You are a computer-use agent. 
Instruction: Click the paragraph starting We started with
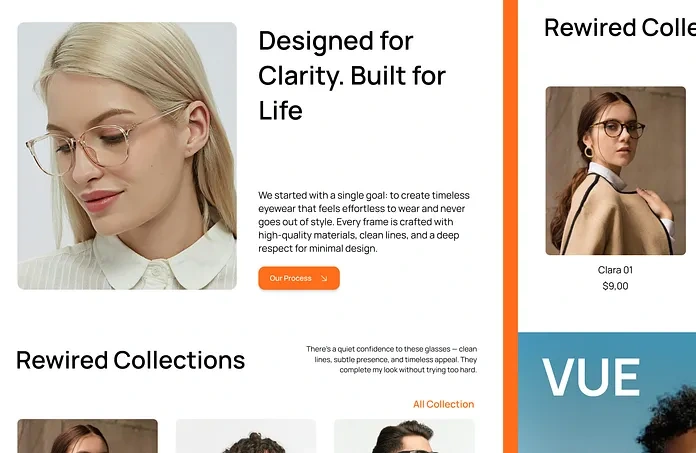[x=364, y=222]
